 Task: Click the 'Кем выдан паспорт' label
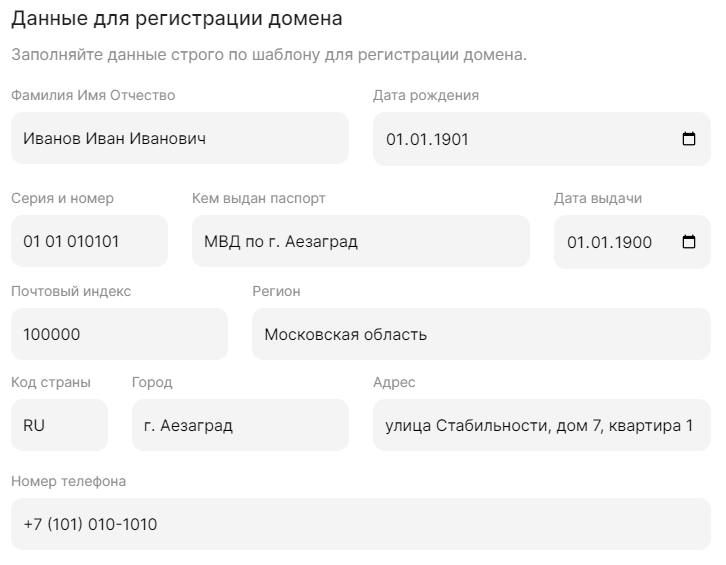tap(259, 199)
